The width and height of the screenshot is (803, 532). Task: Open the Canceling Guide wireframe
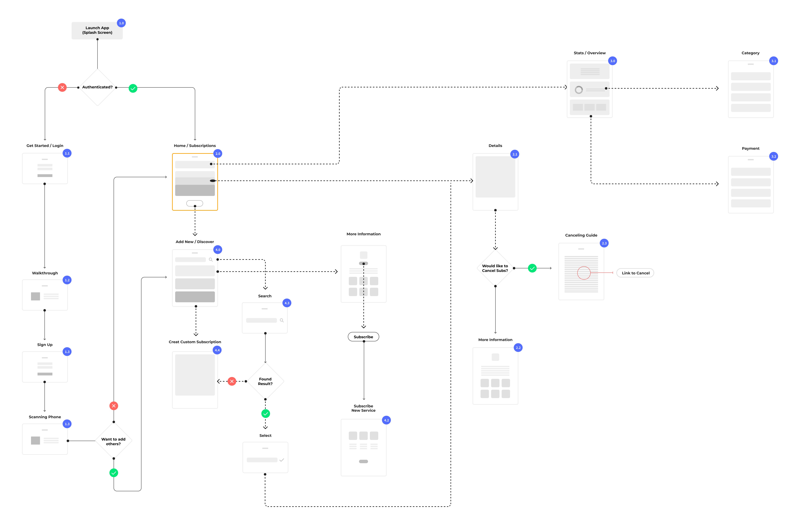pos(581,271)
